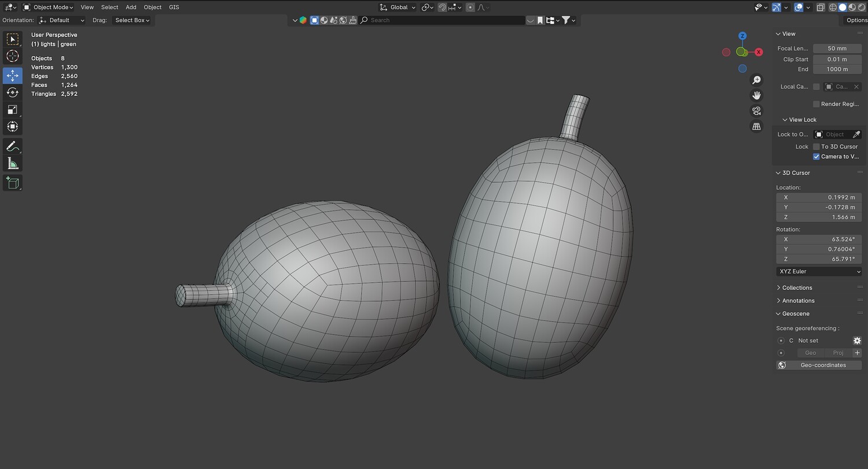Toggle X-Ray mode
868x469 pixels.
click(821, 8)
